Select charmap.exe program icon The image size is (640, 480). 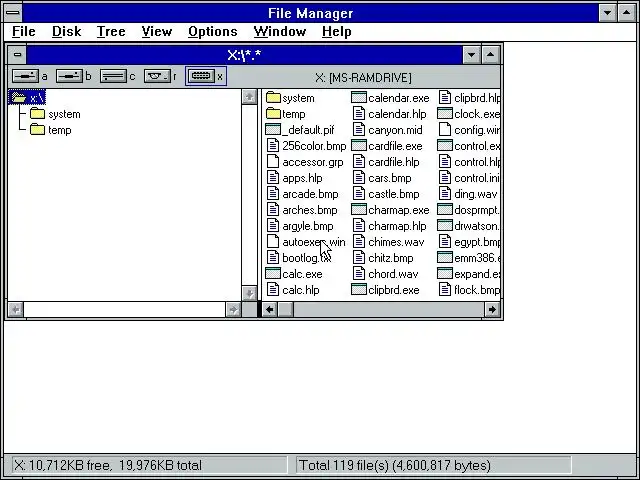pyautogui.click(x=359, y=209)
